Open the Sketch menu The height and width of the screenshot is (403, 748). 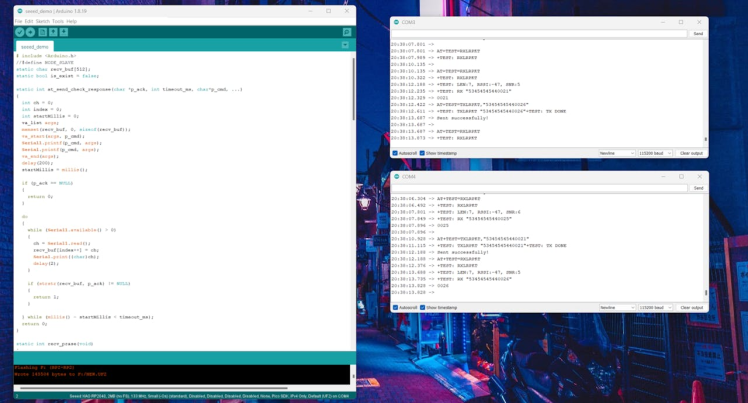42,21
